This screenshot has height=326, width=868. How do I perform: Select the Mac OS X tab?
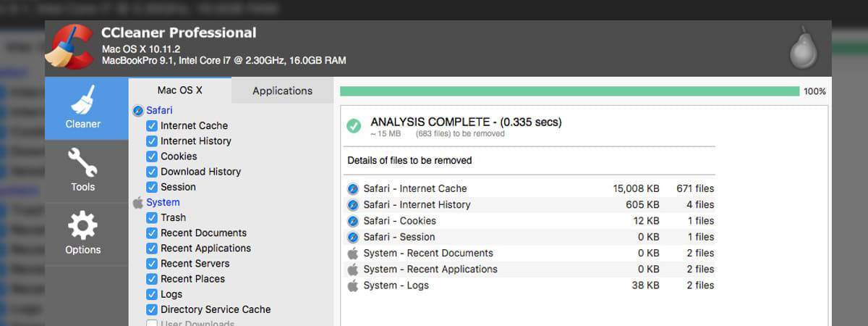[179, 91]
